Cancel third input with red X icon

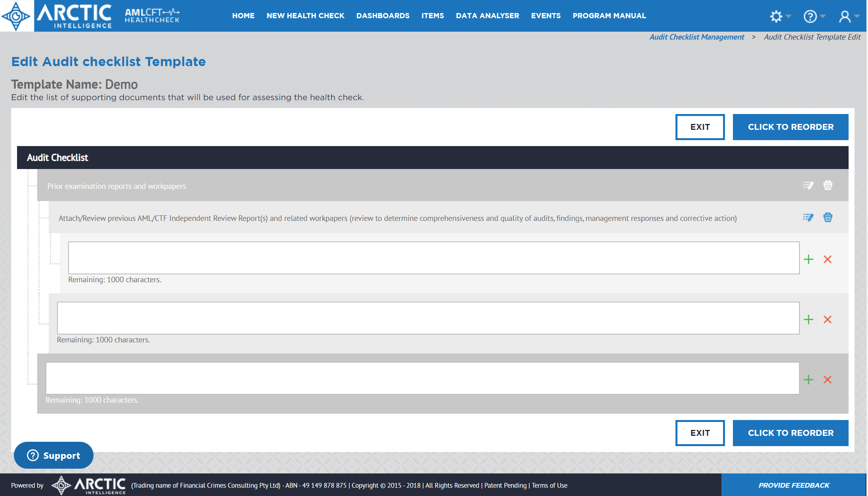point(827,380)
